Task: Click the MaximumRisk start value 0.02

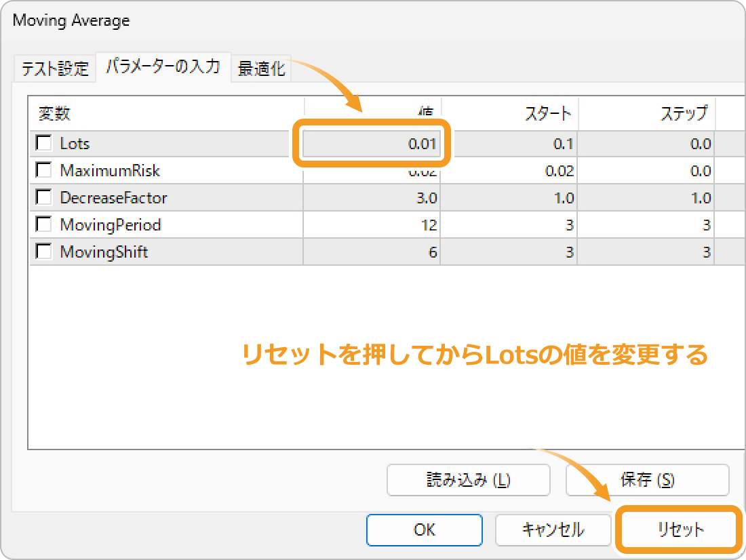Action: [509, 171]
